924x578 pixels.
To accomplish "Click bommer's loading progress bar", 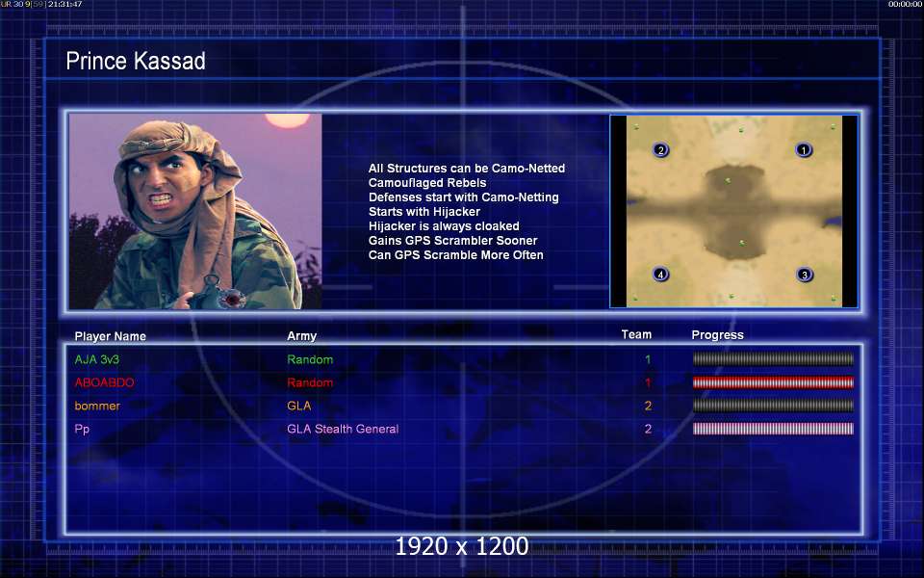I will click(773, 406).
